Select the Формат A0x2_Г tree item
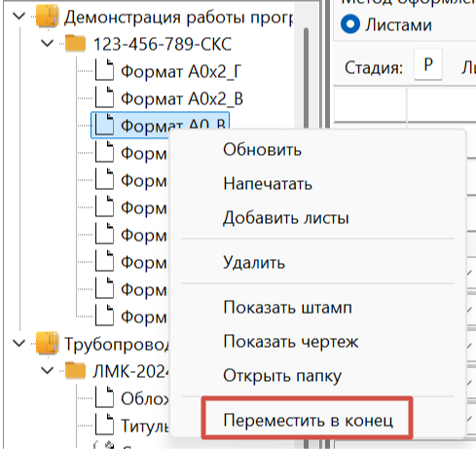Screen dimensions: 476x449 click(181, 71)
